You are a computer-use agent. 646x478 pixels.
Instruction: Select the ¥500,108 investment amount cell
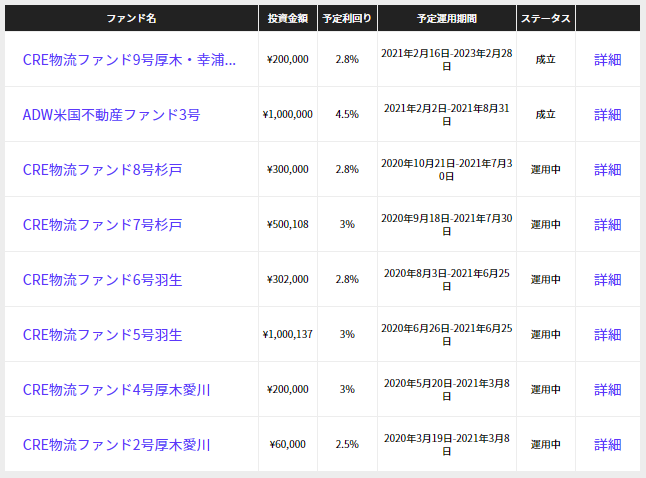pyautogui.click(x=288, y=224)
